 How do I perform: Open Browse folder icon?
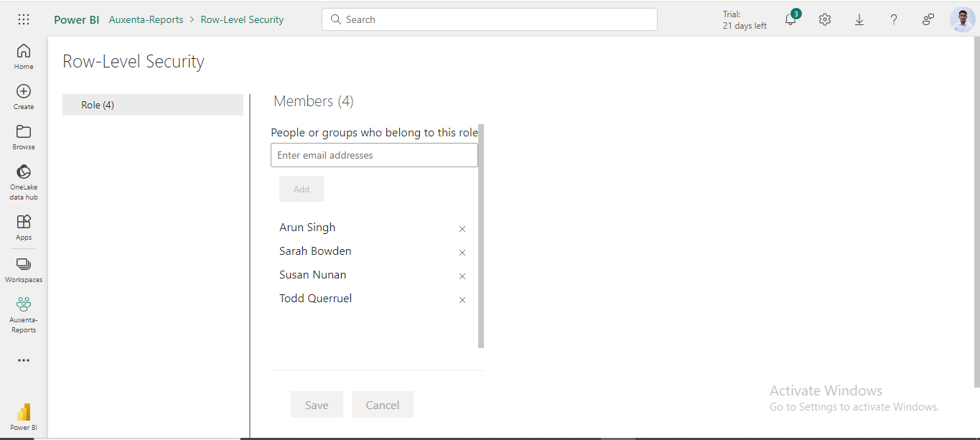point(24,136)
